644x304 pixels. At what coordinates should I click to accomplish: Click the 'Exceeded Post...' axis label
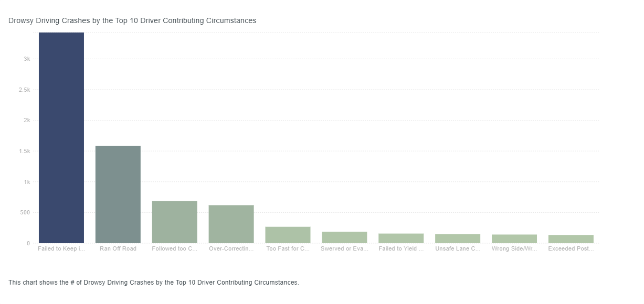click(571, 248)
